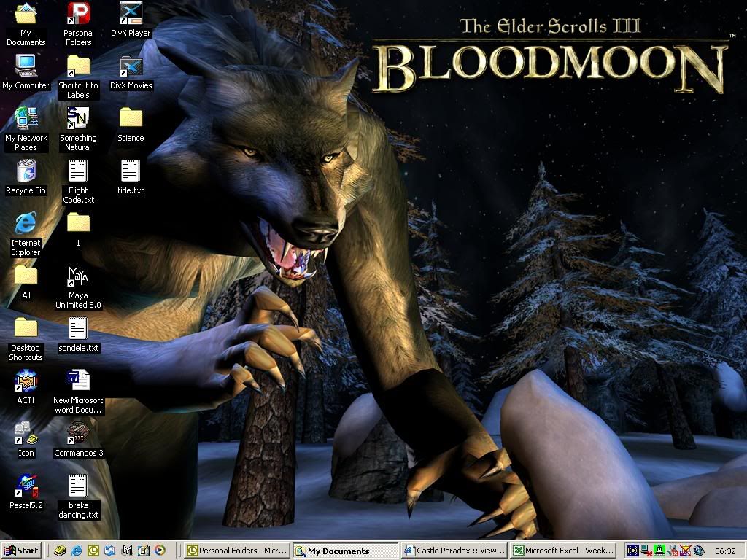Launch the Commandos 3 shortcut
The image size is (747, 560).
78,439
